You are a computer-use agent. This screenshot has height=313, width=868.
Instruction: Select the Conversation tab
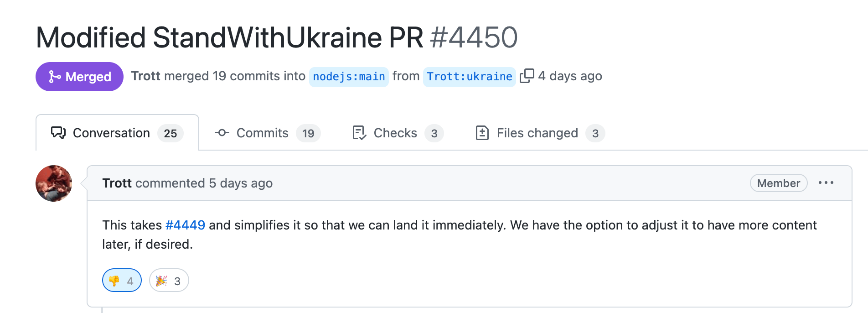point(117,133)
